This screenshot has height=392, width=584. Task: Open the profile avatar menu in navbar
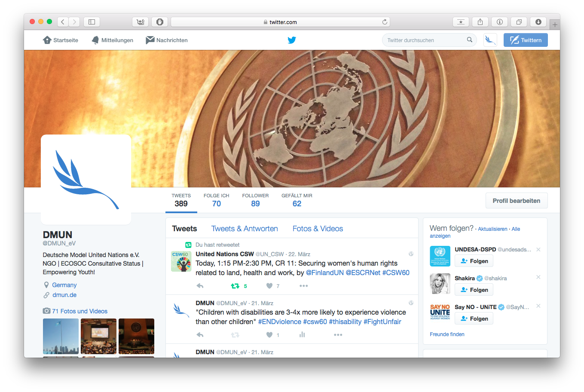tap(490, 40)
